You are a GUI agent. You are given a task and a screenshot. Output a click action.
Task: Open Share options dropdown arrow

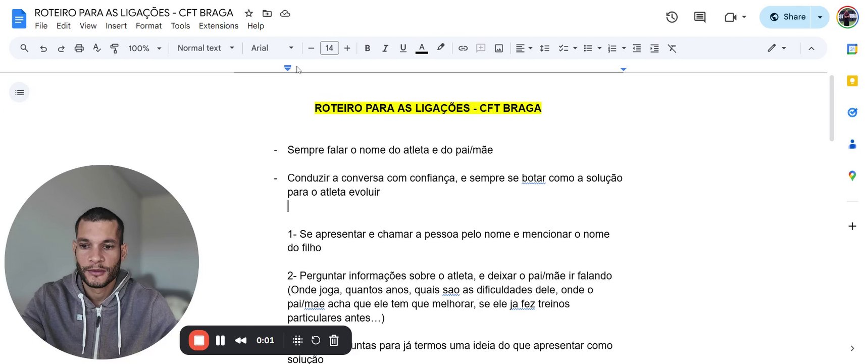(820, 17)
